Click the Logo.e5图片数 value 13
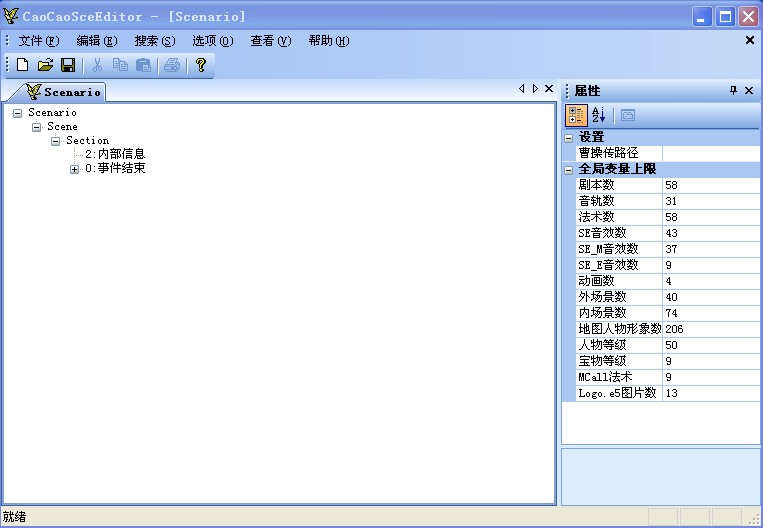Viewport: 763px width, 528px height. point(711,393)
